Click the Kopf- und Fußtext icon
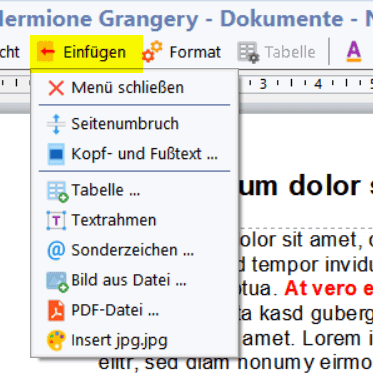373x374 pixels. [56, 154]
